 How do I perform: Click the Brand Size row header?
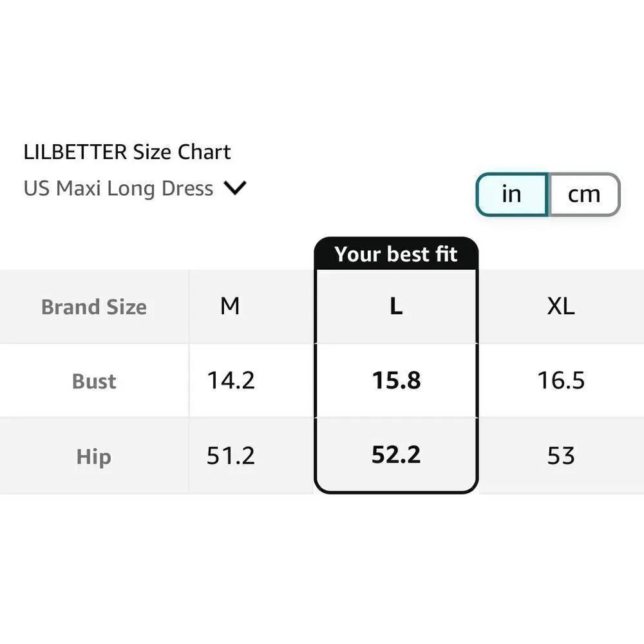pos(94,307)
